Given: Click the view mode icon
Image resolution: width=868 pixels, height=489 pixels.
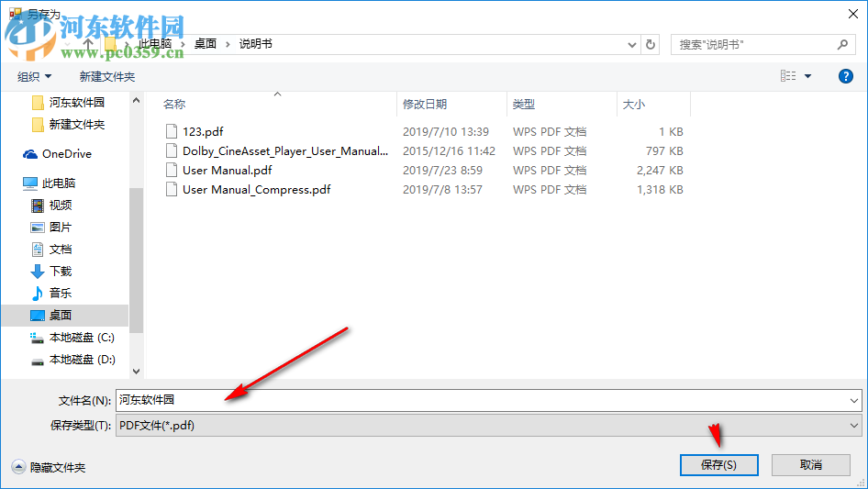Looking at the screenshot, I should click(x=788, y=76).
